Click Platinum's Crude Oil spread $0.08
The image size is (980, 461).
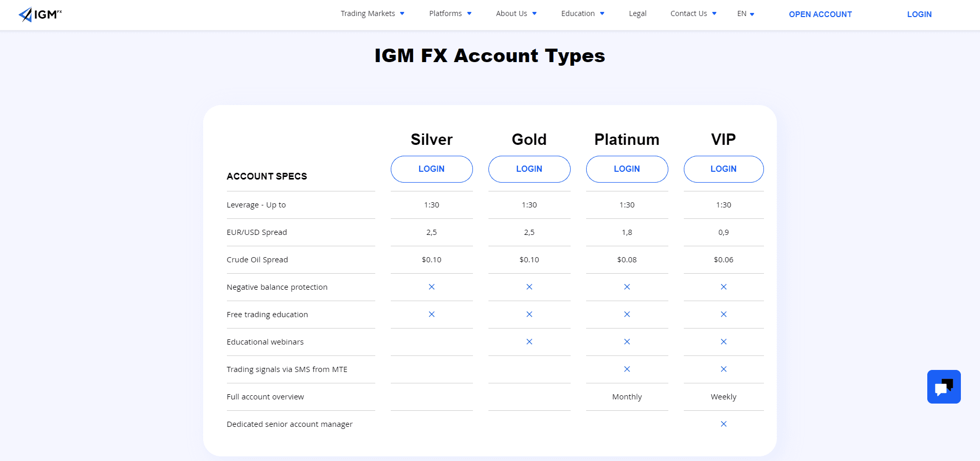point(627,260)
